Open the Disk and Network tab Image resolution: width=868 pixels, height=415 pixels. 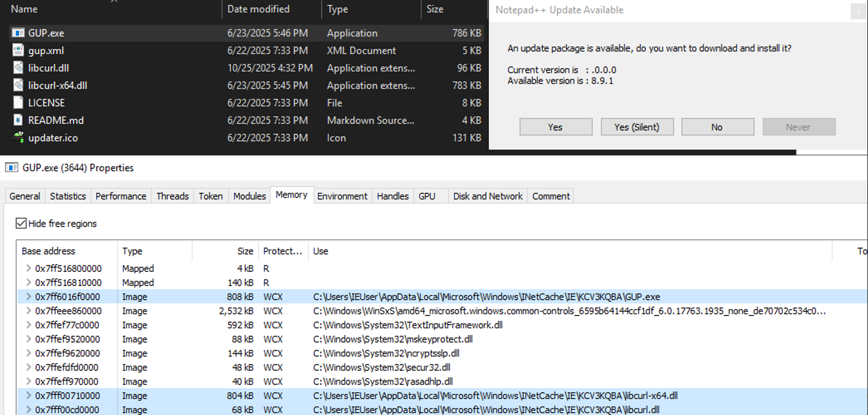pyautogui.click(x=488, y=196)
